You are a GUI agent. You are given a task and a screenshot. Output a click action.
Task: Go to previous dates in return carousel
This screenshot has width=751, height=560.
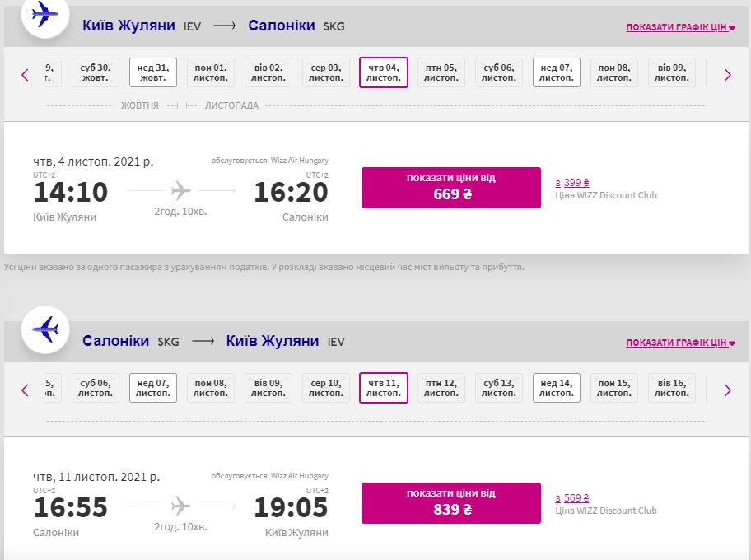tap(25, 390)
